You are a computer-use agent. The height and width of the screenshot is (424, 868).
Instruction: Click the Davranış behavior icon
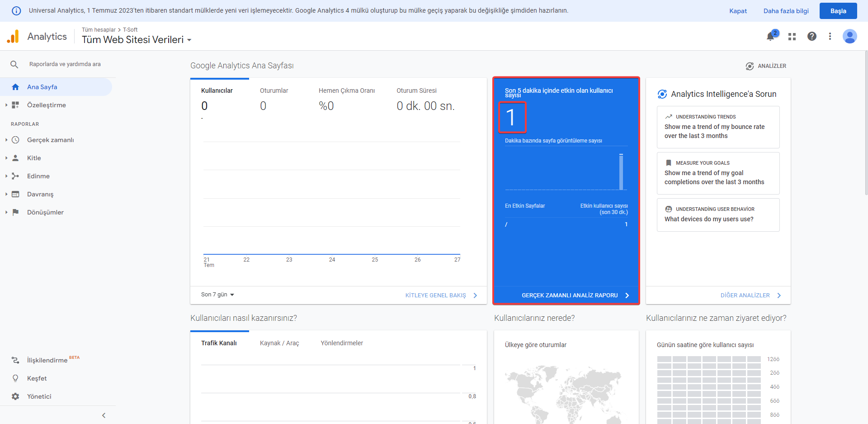[x=15, y=194]
